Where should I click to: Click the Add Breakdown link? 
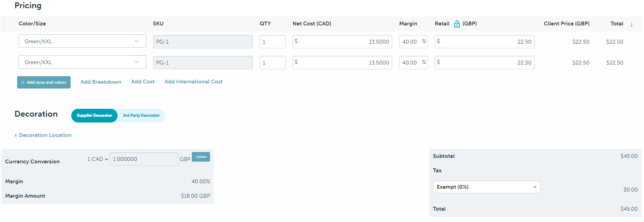click(x=101, y=82)
